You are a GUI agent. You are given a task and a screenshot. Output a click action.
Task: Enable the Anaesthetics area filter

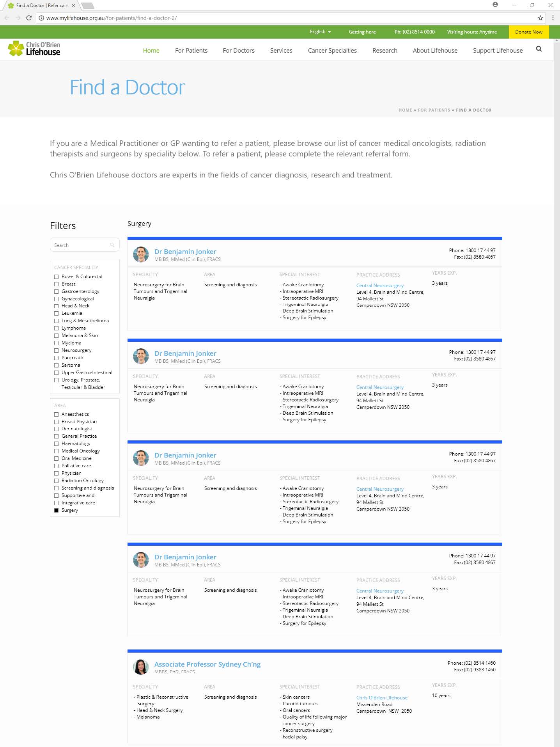pyautogui.click(x=56, y=414)
